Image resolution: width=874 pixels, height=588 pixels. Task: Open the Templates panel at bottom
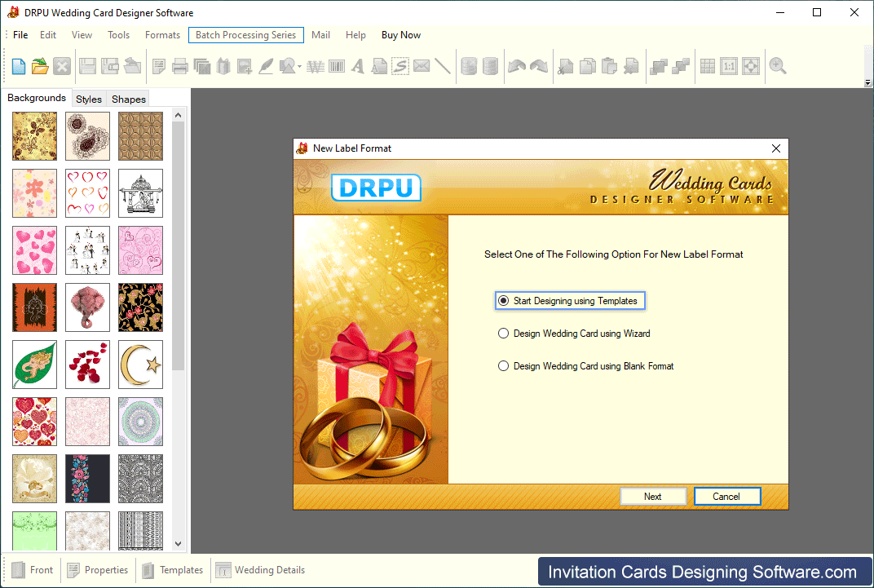173,570
